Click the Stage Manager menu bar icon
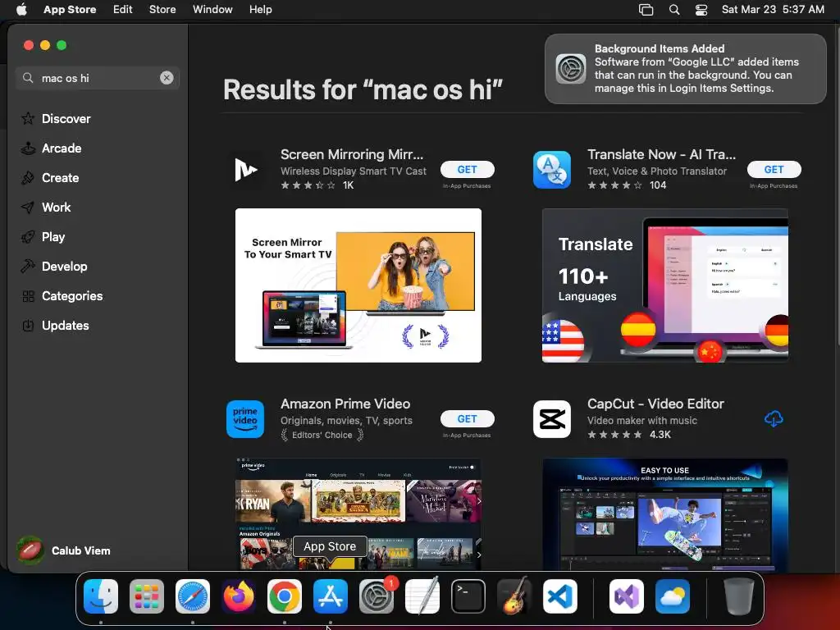The width and height of the screenshot is (840, 630). pos(646,10)
